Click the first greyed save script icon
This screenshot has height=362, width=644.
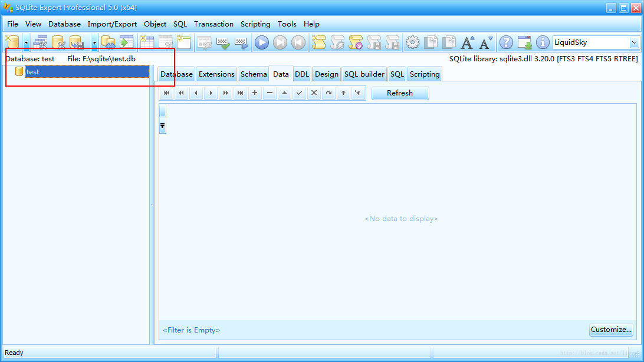coord(374,42)
